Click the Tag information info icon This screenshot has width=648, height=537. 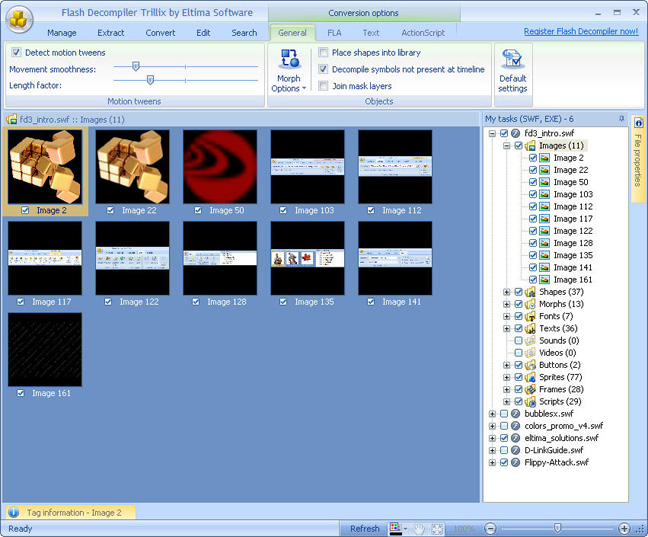coord(14,513)
